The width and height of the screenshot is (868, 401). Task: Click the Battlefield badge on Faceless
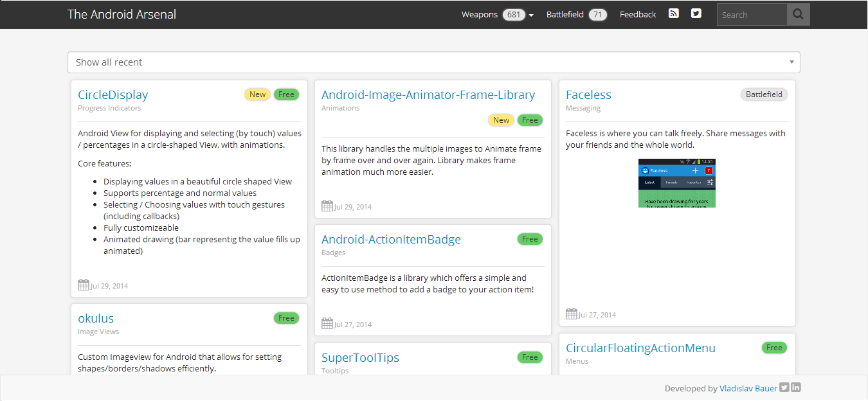[x=764, y=94]
